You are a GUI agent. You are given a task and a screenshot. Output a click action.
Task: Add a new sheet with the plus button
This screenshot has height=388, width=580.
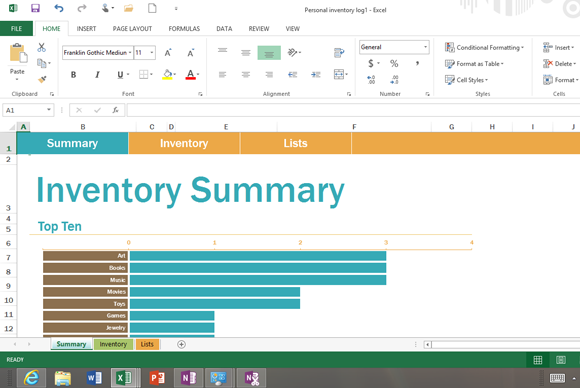181,344
